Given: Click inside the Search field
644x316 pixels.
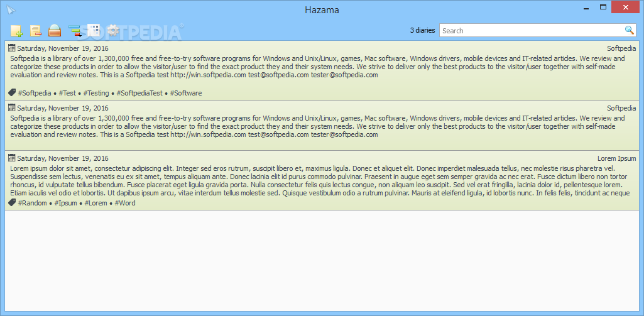Looking at the screenshot, I should 532,30.
